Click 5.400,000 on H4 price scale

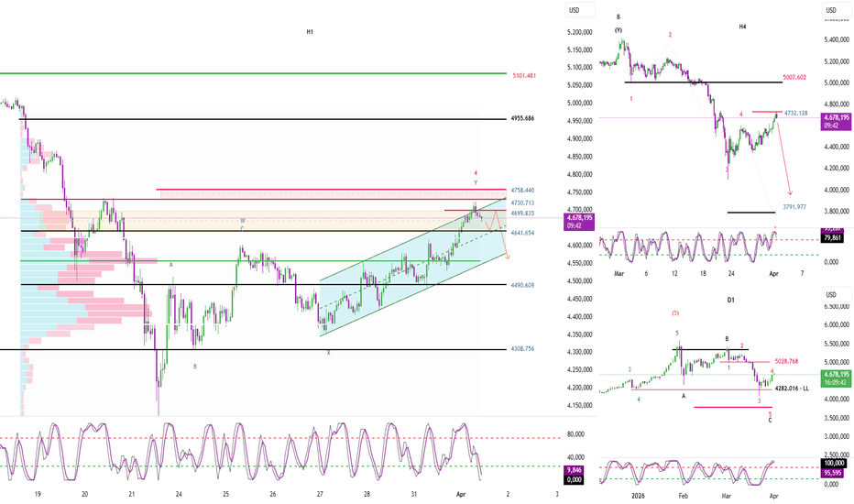836,39
